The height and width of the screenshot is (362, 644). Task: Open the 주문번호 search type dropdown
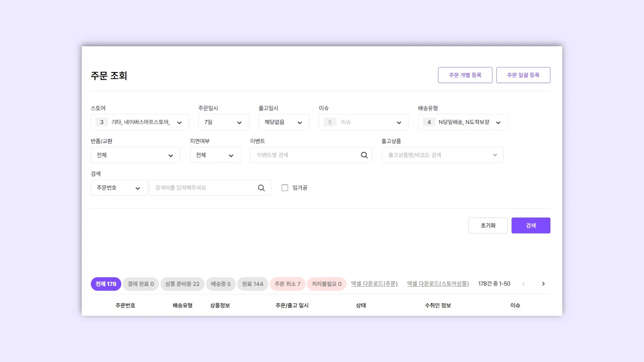click(119, 188)
